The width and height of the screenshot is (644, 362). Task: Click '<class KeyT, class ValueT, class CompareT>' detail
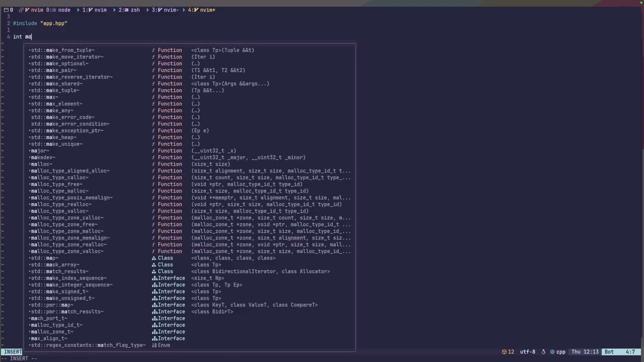(255, 305)
